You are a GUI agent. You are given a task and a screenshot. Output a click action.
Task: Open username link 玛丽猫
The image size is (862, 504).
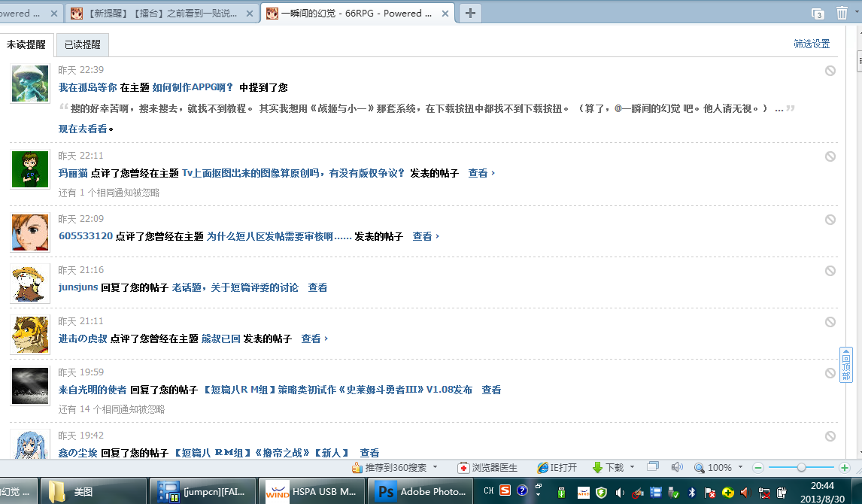(73, 173)
